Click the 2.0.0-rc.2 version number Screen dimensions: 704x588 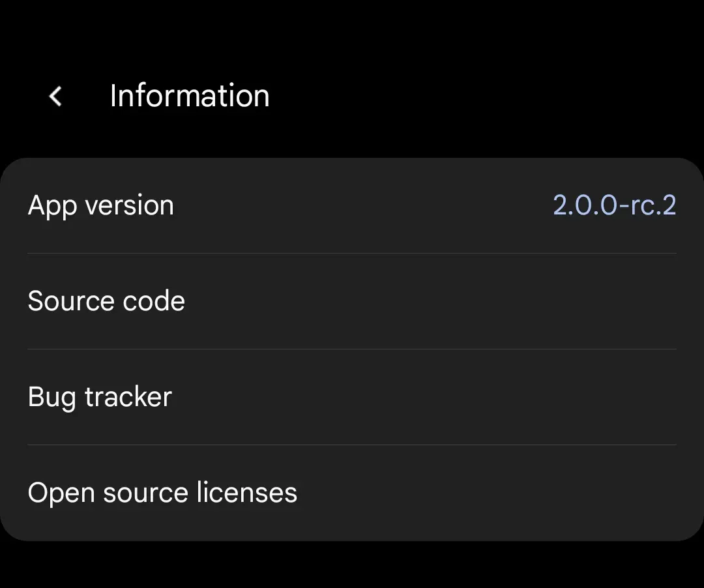[614, 205]
